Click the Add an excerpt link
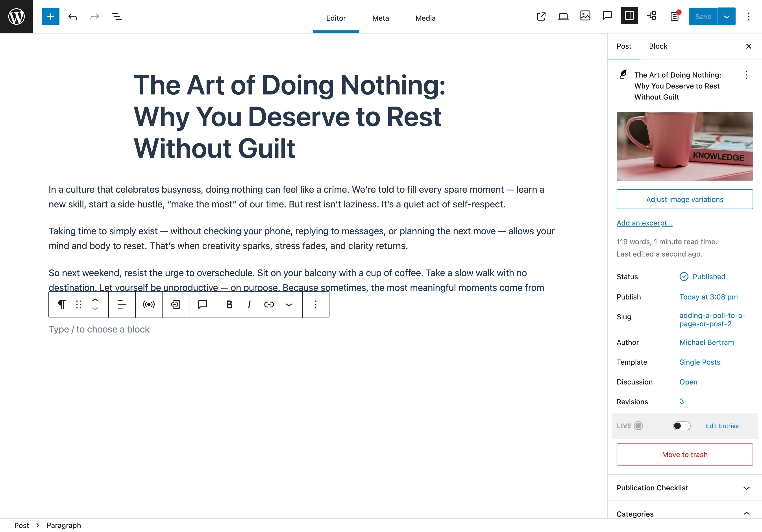The height and width of the screenshot is (532, 762). tap(644, 223)
